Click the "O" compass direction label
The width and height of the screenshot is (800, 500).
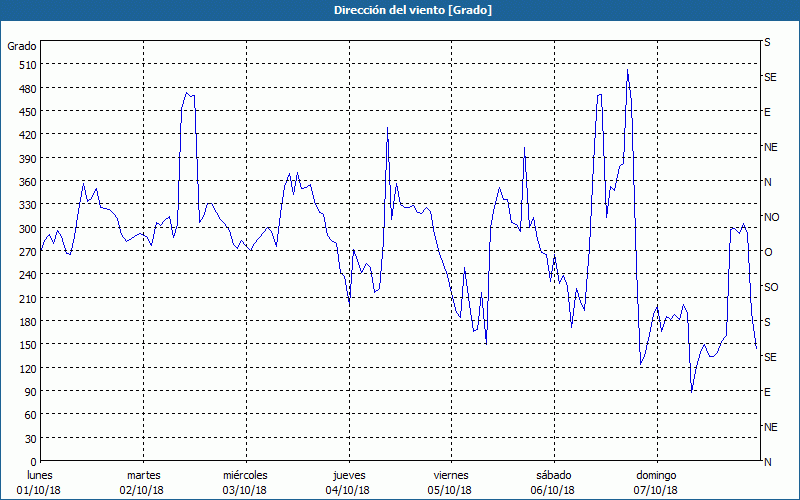[767, 252]
